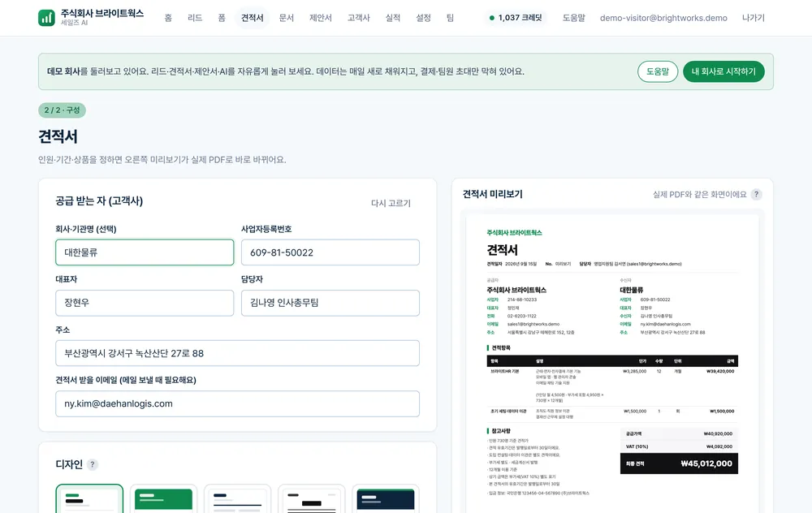The image size is (812, 513).
Task: Click the Brightworks green chart logo
Action: click(46, 18)
